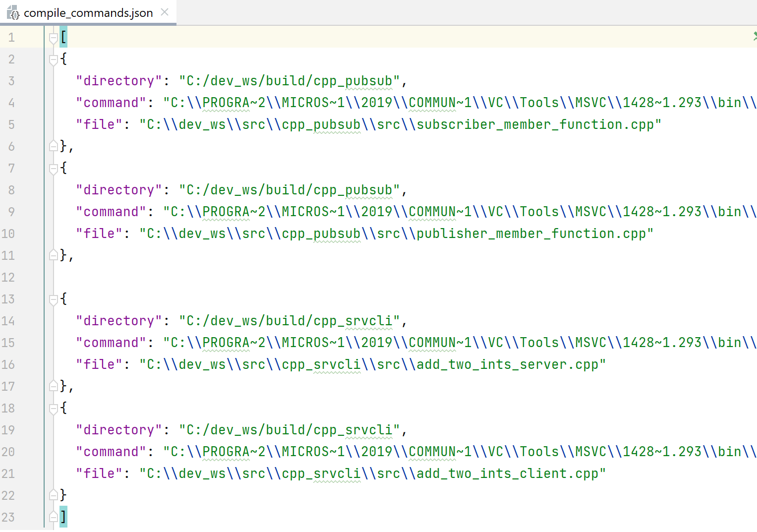This screenshot has height=532, width=757.
Task: Click the fold marker next to line 18
Action: tap(54, 408)
